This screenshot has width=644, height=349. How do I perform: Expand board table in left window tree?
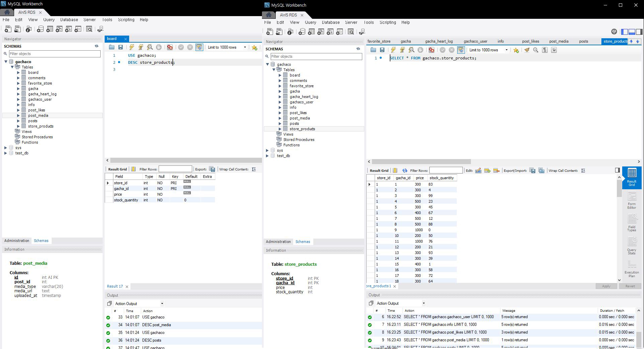tap(18, 72)
